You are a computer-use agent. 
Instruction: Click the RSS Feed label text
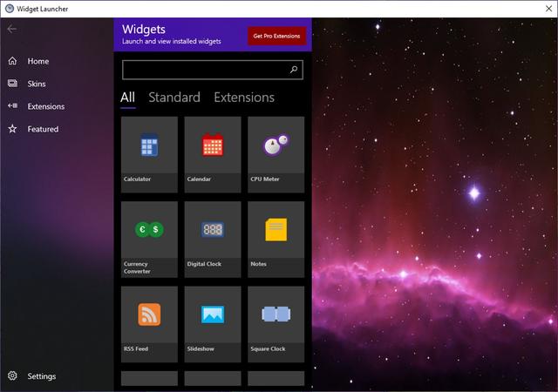coord(136,348)
